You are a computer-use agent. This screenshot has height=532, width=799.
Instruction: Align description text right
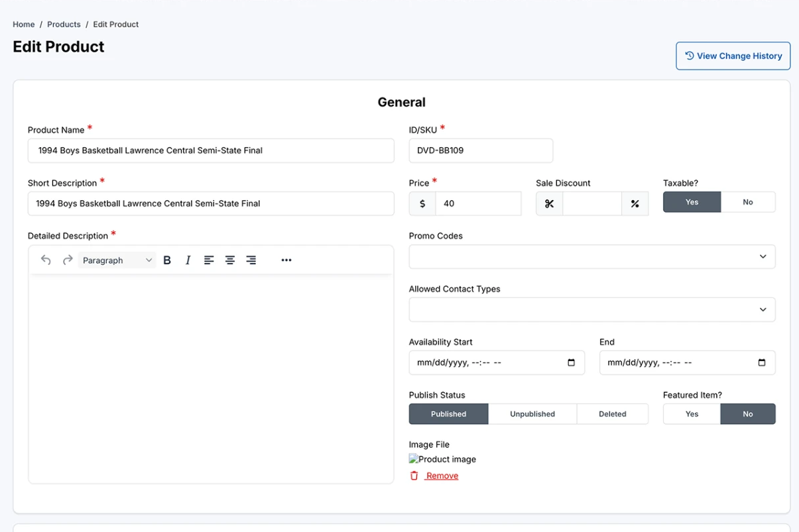pos(251,260)
